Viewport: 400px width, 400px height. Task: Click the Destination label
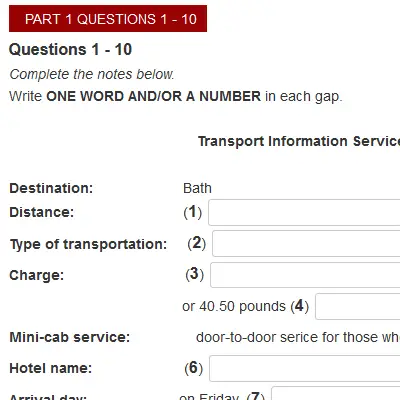51,188
